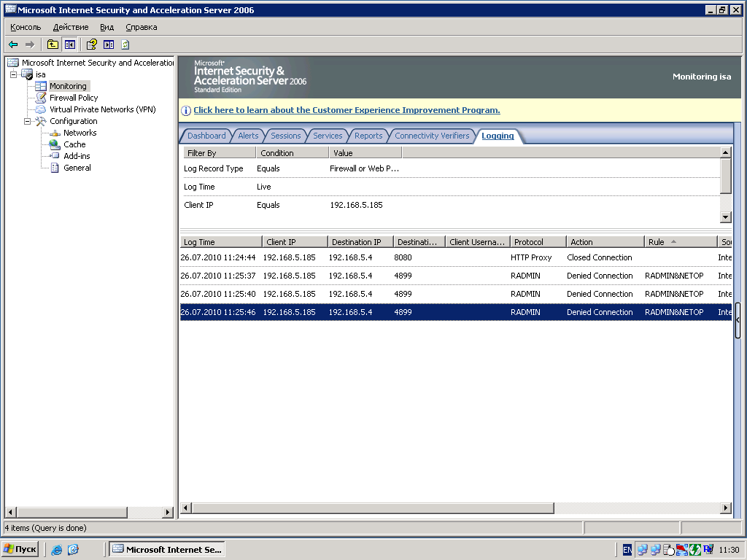Select the log row at 26.07.2010 11:24:44

(x=456, y=257)
